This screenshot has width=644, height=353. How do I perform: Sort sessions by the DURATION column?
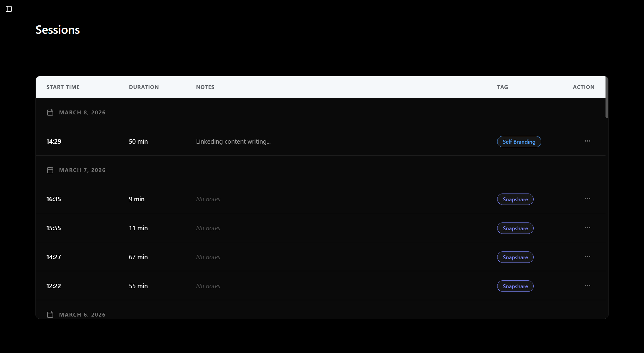tap(144, 87)
